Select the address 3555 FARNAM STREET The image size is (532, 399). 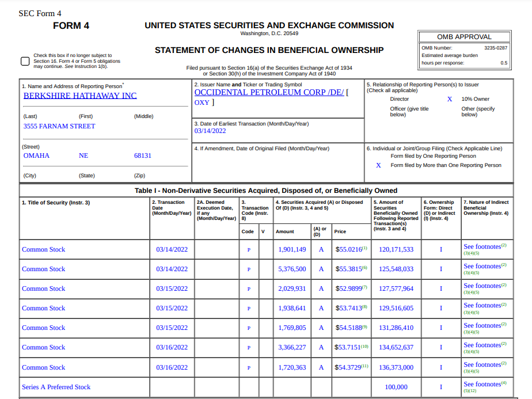coord(59,126)
